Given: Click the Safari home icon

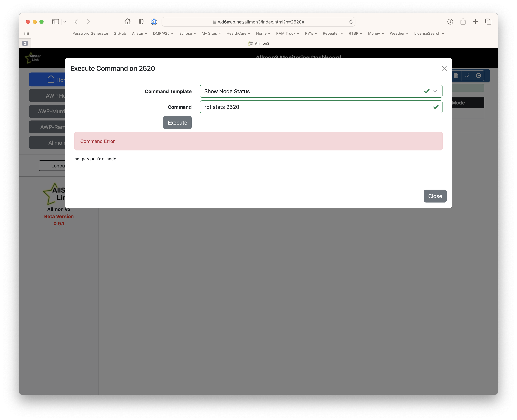Looking at the screenshot, I should click(127, 22).
